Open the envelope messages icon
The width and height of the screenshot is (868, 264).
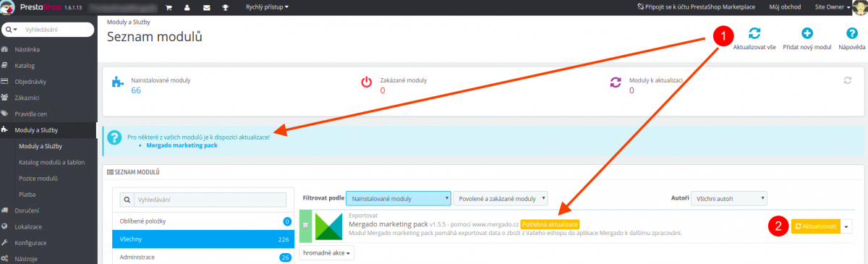(206, 7)
